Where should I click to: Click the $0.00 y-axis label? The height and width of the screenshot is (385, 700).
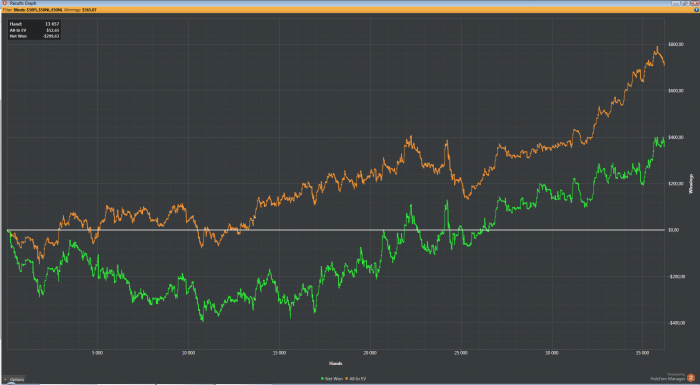pyautogui.click(x=673, y=230)
